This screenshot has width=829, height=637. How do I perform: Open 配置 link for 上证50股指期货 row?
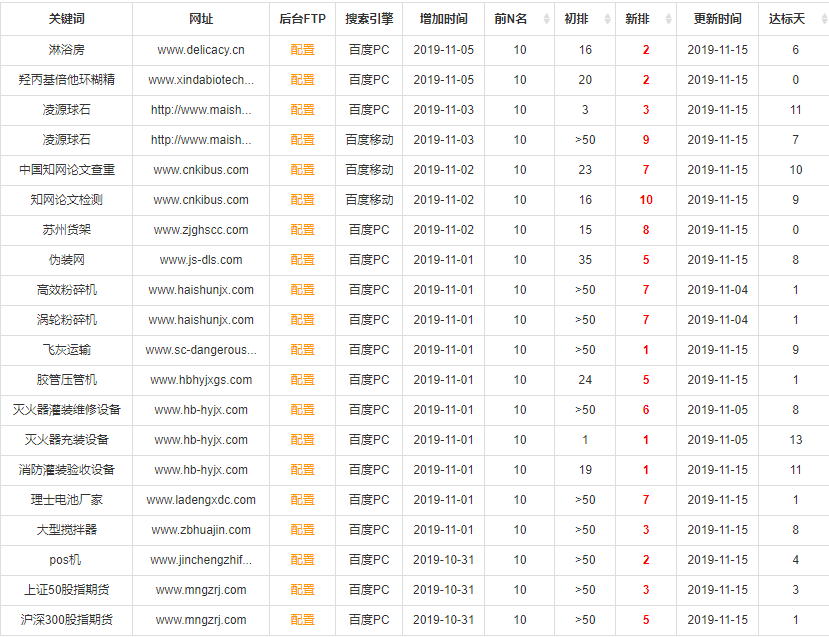tap(302, 590)
